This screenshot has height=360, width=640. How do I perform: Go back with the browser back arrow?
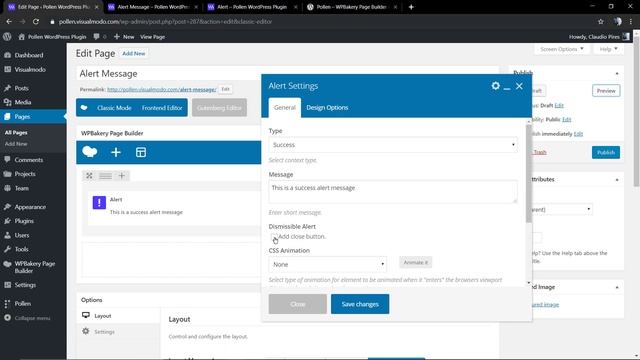(x=9, y=22)
